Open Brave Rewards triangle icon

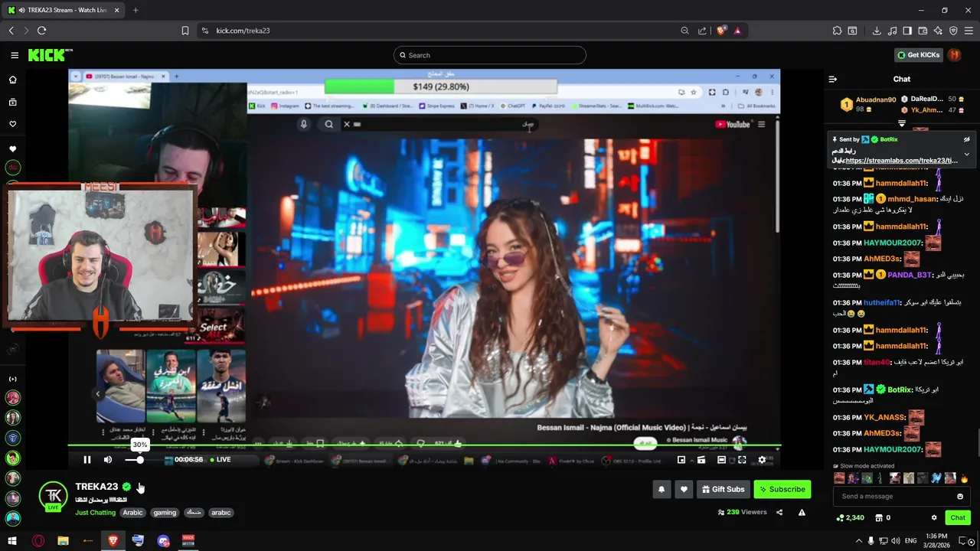737,31
